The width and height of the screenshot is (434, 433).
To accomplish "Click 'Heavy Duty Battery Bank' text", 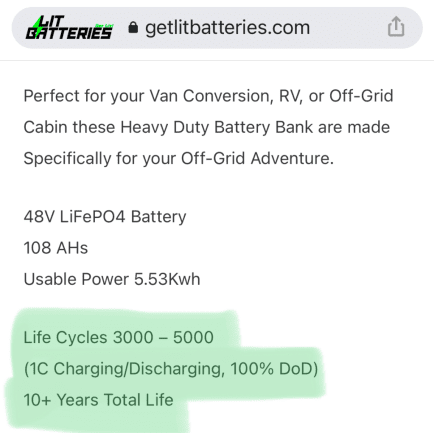I will 217,127.
